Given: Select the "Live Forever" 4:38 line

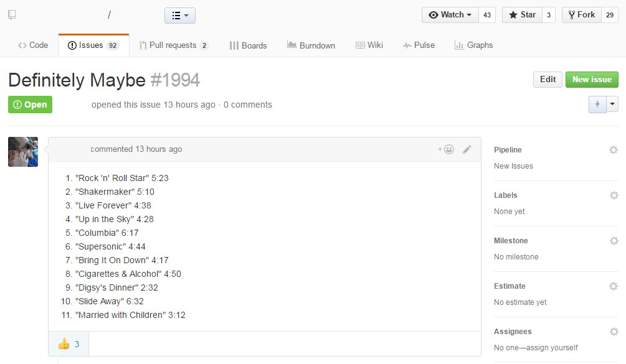Looking at the screenshot, I should [x=113, y=205].
